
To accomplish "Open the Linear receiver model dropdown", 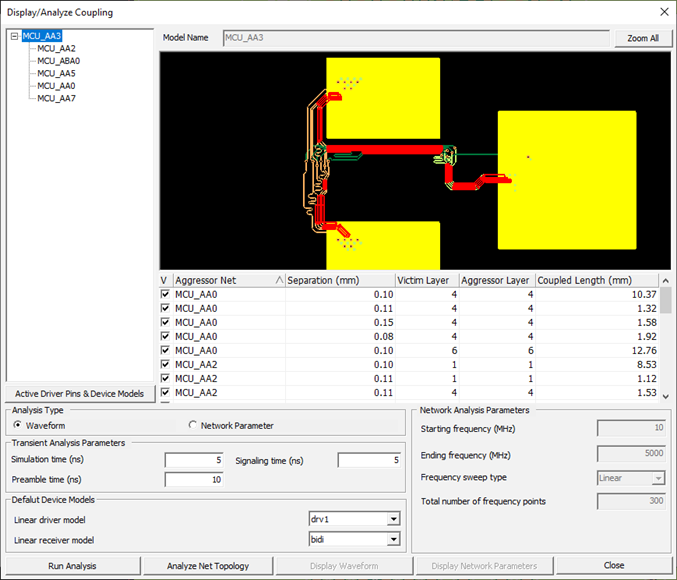I will coord(393,540).
